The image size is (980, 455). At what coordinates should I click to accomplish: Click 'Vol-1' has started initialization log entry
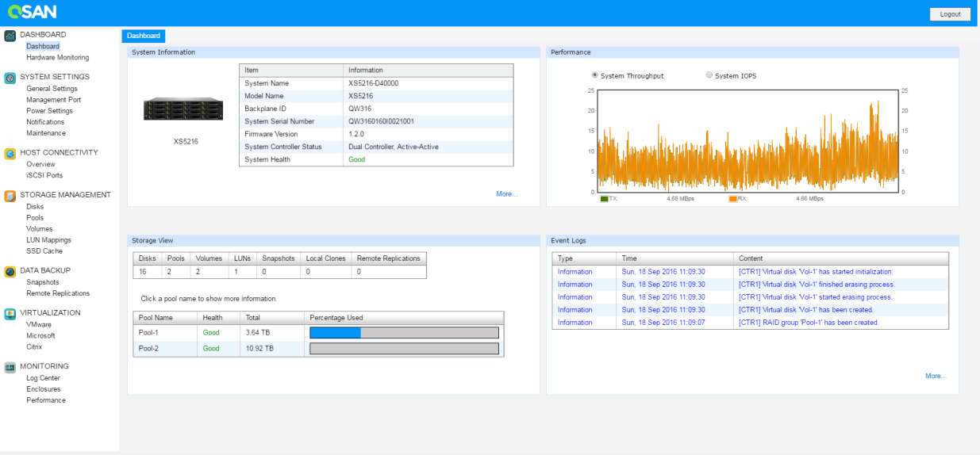tap(816, 272)
